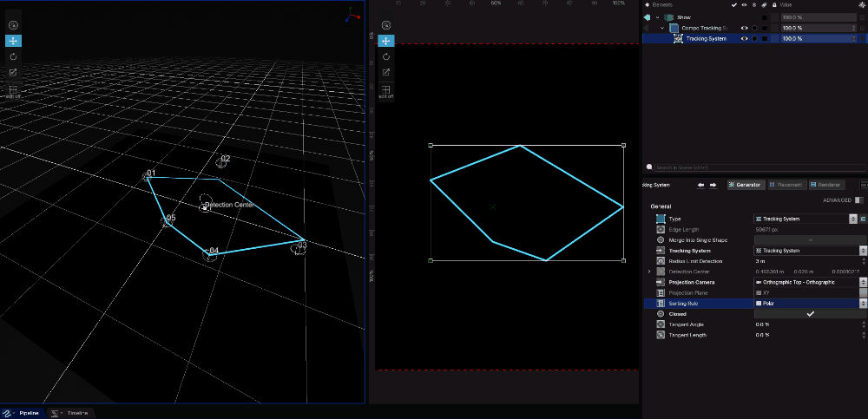Click the Compo Tracking System color swatch square
Screen dimensions: 868x419
pos(765,28)
